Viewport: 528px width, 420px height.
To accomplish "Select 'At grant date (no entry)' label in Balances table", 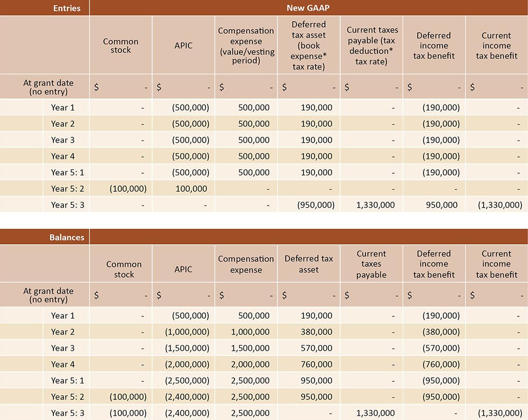I will 49,295.
